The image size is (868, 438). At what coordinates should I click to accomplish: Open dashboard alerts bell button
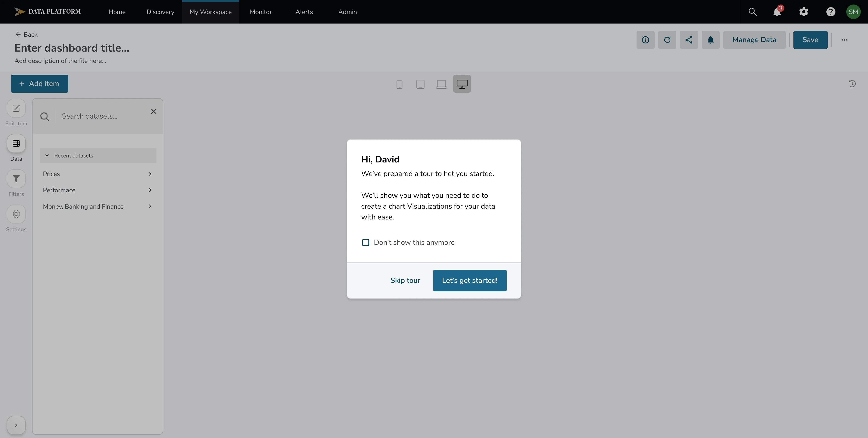tap(711, 40)
